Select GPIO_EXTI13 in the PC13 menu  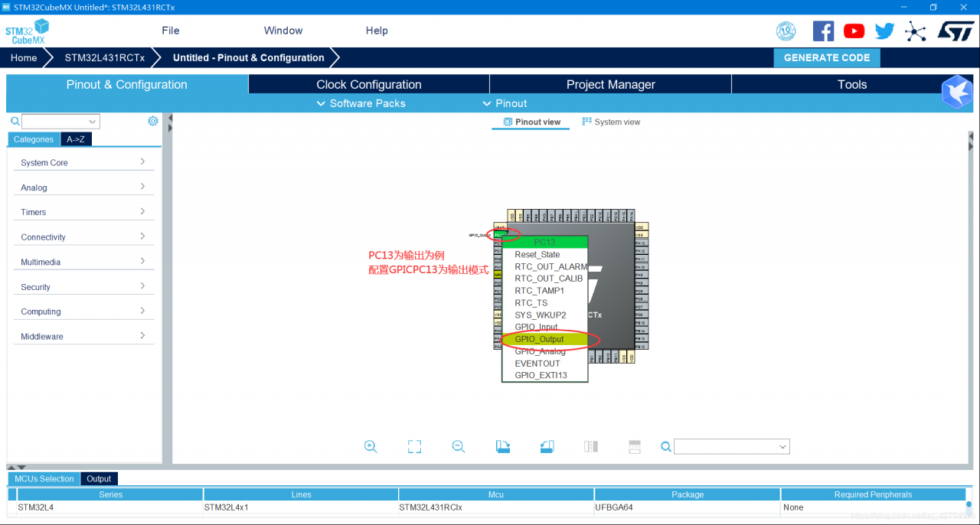pos(544,375)
